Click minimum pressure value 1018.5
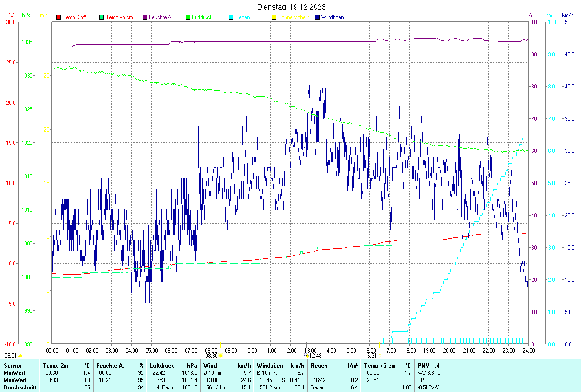Screen dimensions: 581x392 pos(190,372)
